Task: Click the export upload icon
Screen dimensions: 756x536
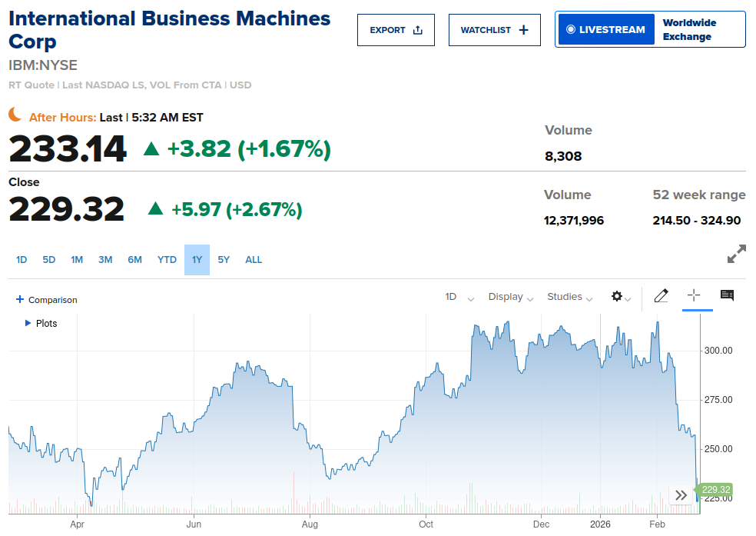Action: point(418,30)
